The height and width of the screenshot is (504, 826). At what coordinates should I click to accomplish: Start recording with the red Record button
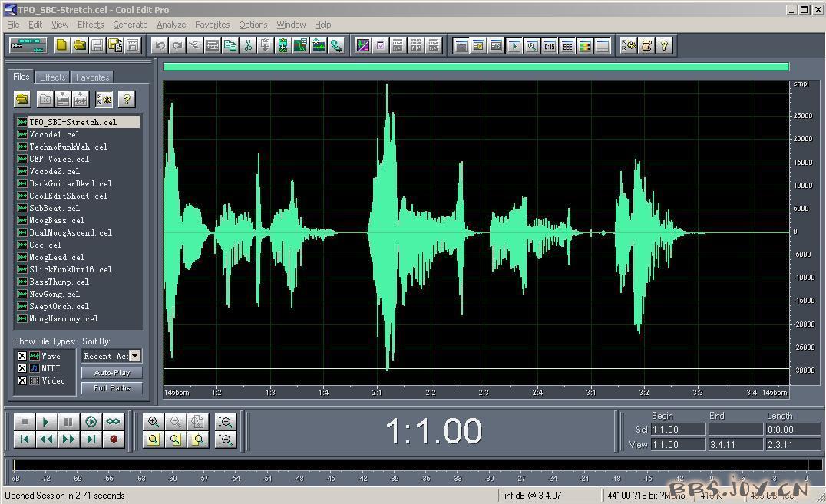[x=113, y=440]
